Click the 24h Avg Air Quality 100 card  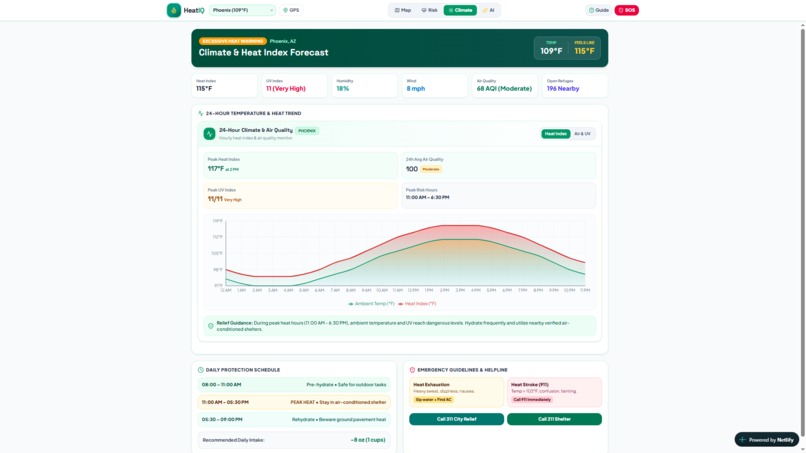pyautogui.click(x=499, y=165)
